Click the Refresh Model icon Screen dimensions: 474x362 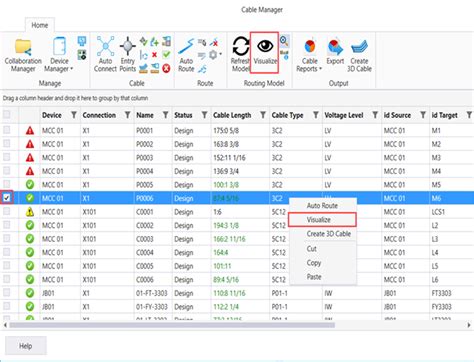(240, 53)
